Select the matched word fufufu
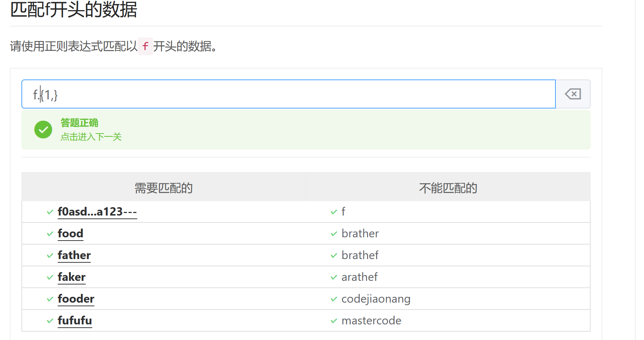The image size is (644, 340). [75, 320]
